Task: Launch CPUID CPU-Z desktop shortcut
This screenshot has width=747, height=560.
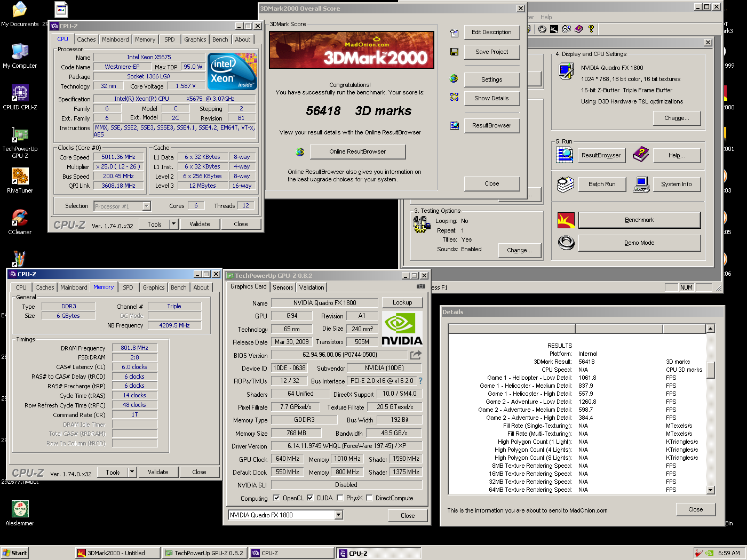Action: [20, 98]
